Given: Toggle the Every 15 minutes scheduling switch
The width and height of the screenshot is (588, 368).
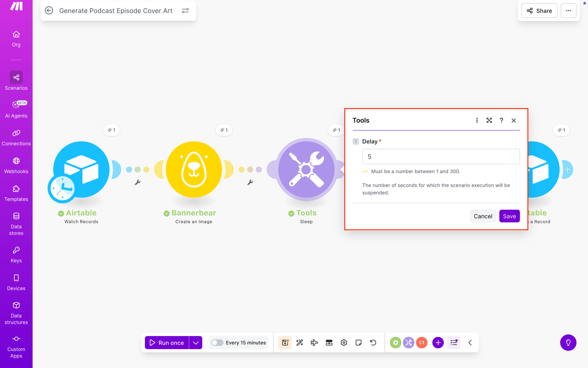Looking at the screenshot, I should 217,342.
